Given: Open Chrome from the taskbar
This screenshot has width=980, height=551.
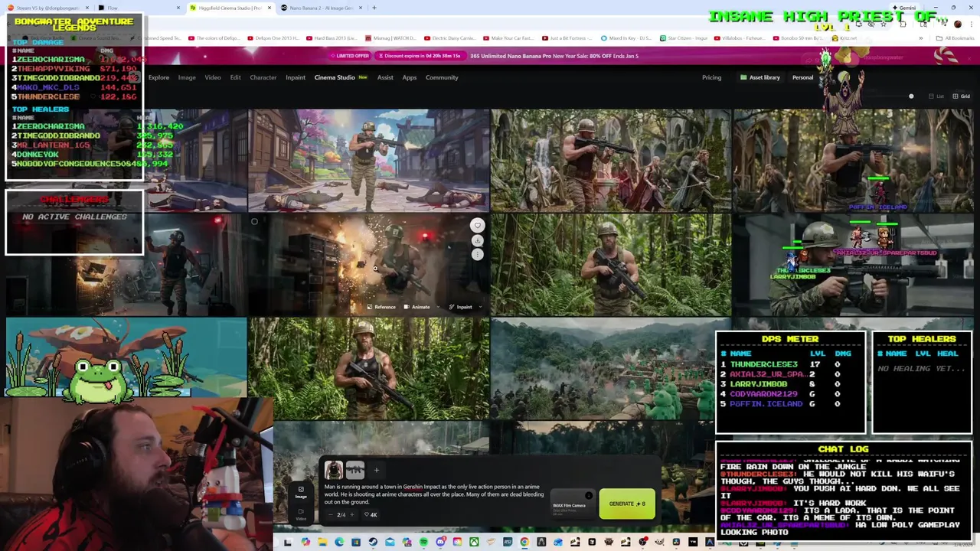Looking at the screenshot, I should point(524,543).
